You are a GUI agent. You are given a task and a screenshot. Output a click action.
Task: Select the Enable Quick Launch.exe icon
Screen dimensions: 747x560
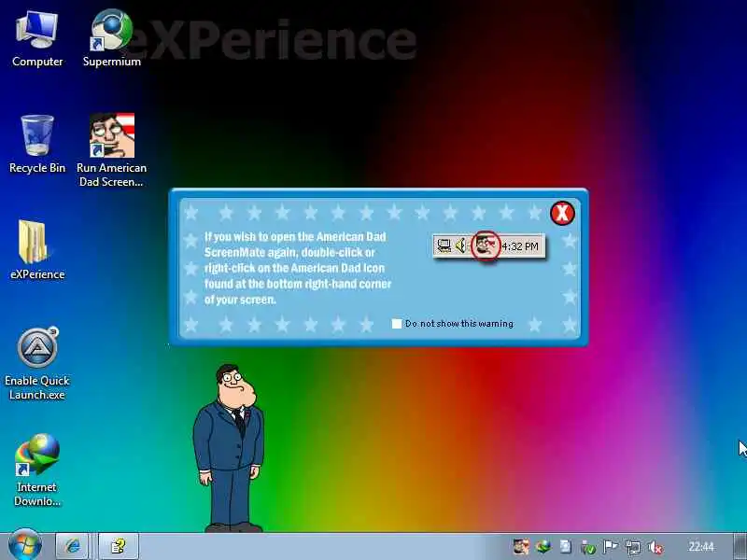click(x=37, y=364)
